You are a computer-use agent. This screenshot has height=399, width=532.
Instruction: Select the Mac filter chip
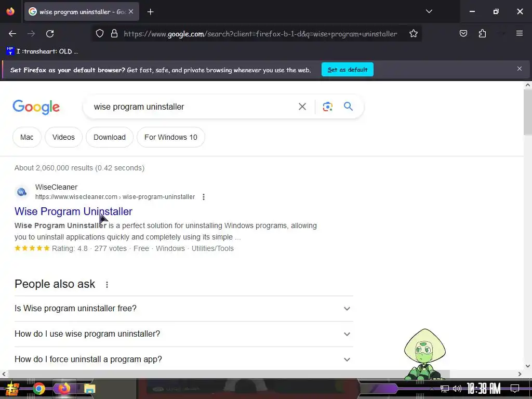click(x=27, y=137)
